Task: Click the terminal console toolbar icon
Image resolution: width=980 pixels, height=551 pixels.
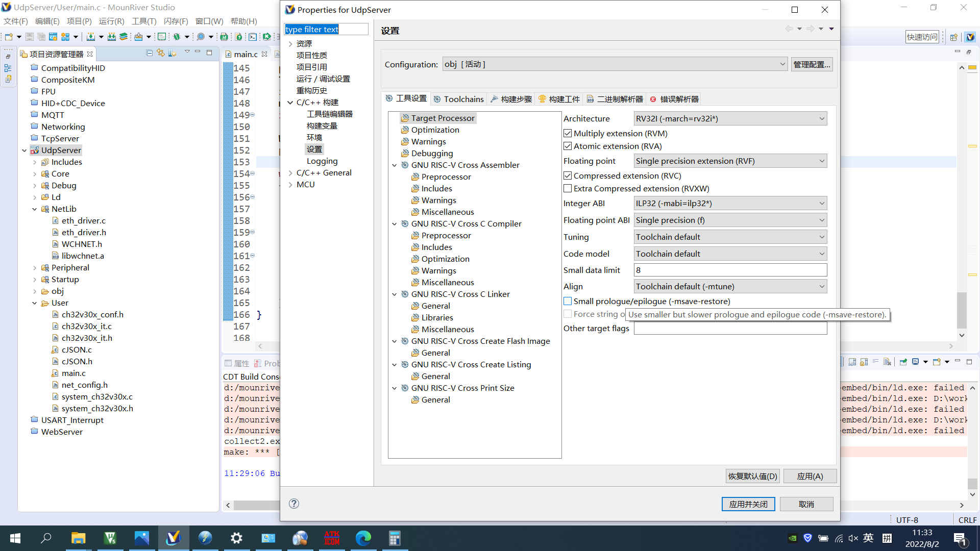Action: [253, 37]
